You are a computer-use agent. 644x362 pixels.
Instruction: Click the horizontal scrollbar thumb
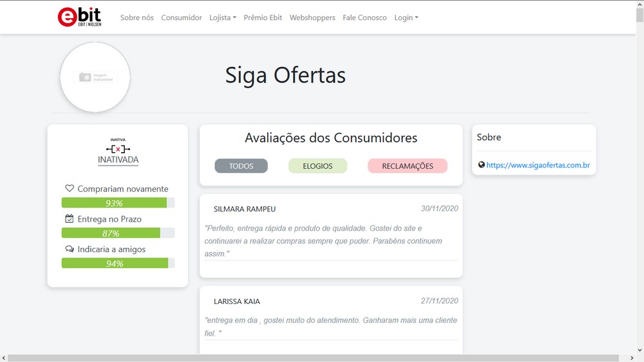click(314, 358)
